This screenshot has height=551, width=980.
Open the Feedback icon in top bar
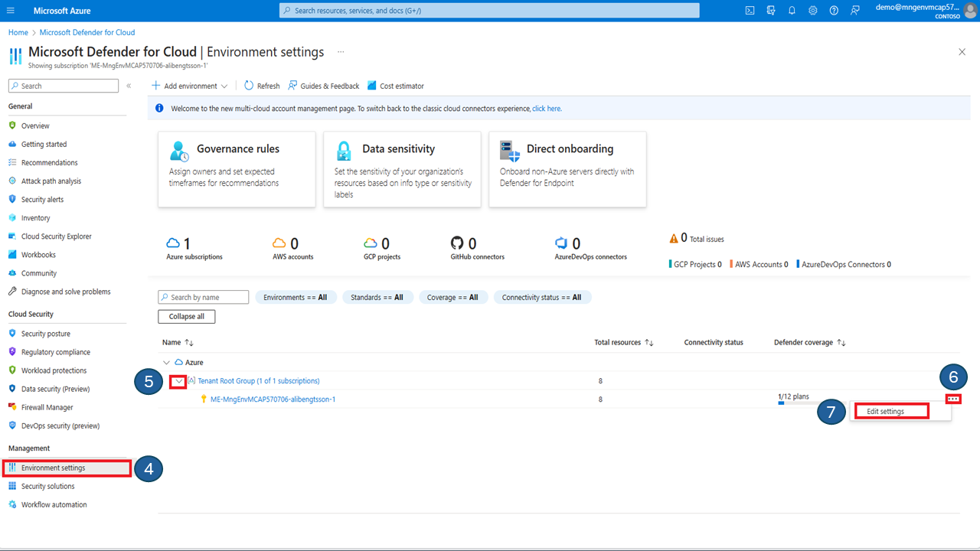pos(855,11)
